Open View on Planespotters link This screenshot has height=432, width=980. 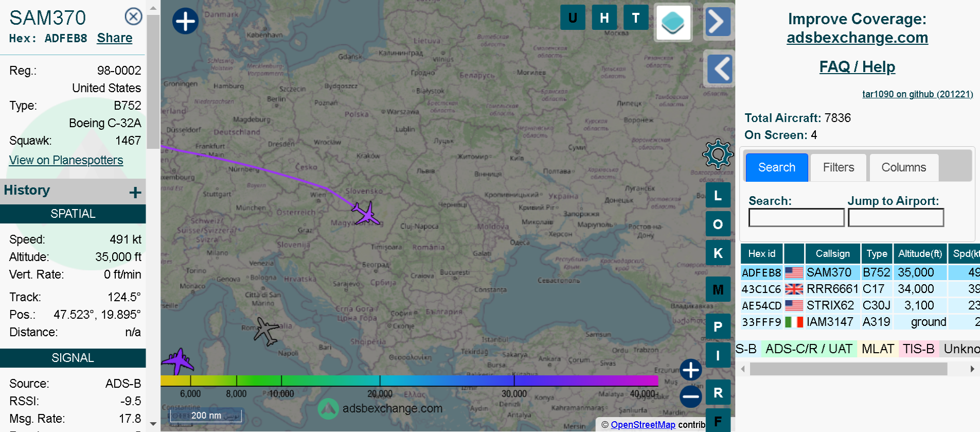tap(66, 160)
